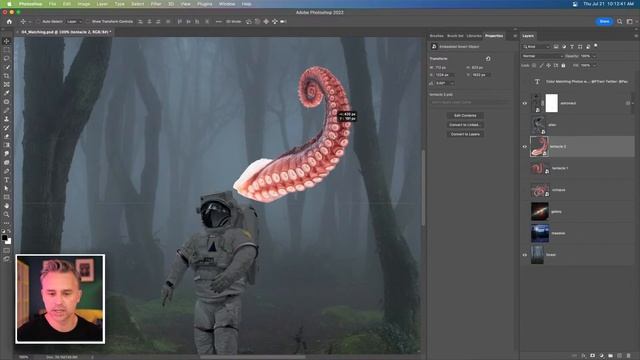
Task: Select the Hand tool
Action: coord(7,206)
